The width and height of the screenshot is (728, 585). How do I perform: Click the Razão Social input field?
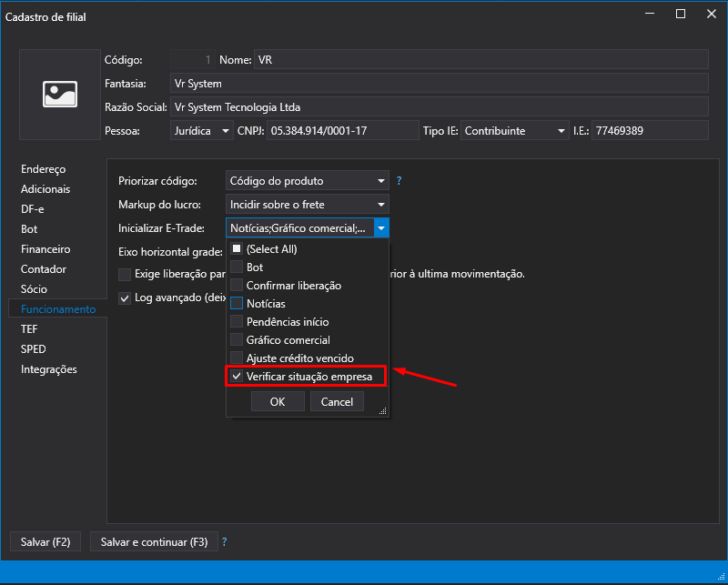point(439,107)
